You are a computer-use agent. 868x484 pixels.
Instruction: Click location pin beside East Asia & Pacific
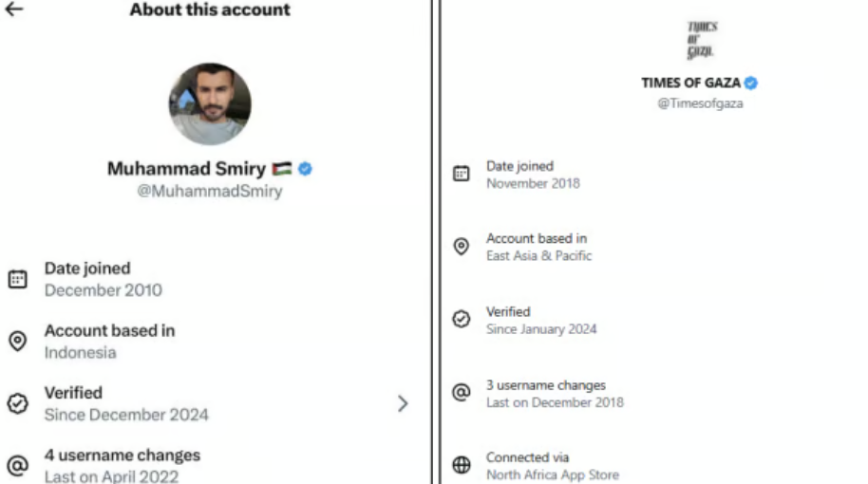click(x=462, y=247)
